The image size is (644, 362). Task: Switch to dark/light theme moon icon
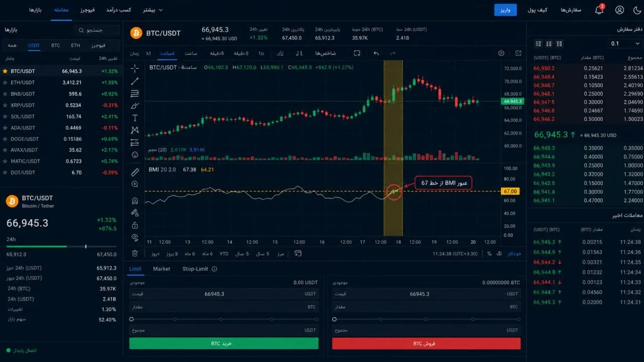point(638,10)
